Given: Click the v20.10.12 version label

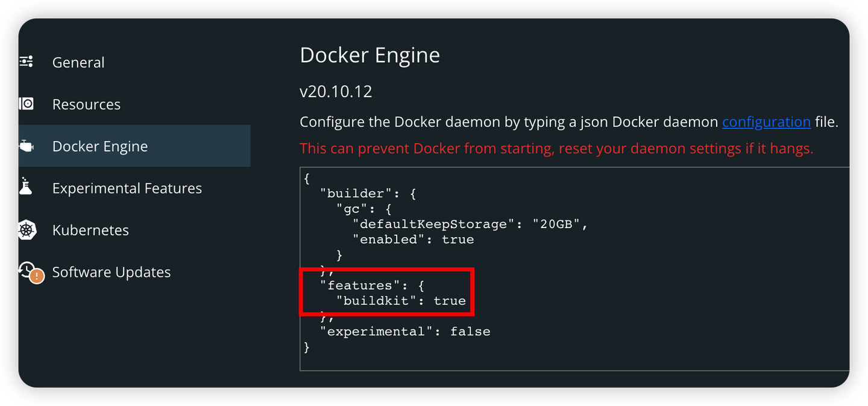Looking at the screenshot, I should (x=336, y=91).
